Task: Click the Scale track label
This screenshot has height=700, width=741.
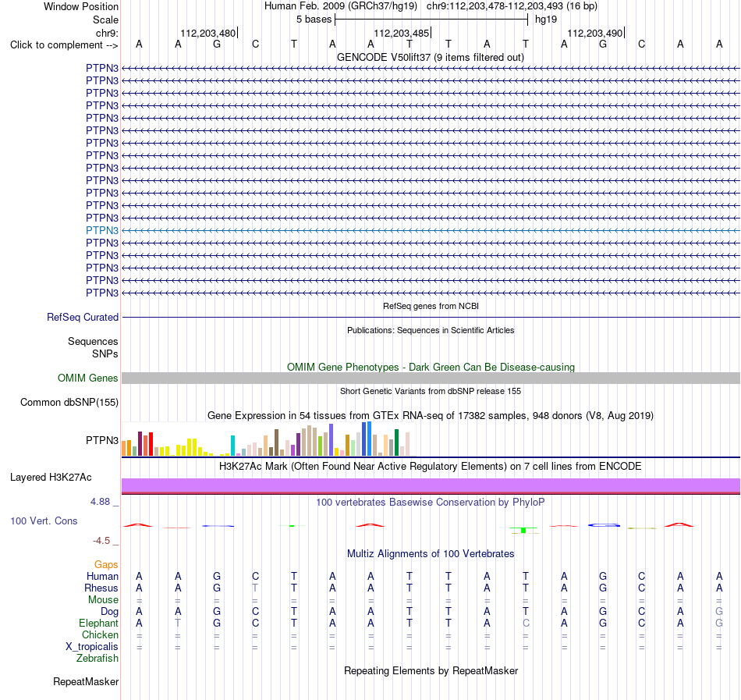Action: 105,20
